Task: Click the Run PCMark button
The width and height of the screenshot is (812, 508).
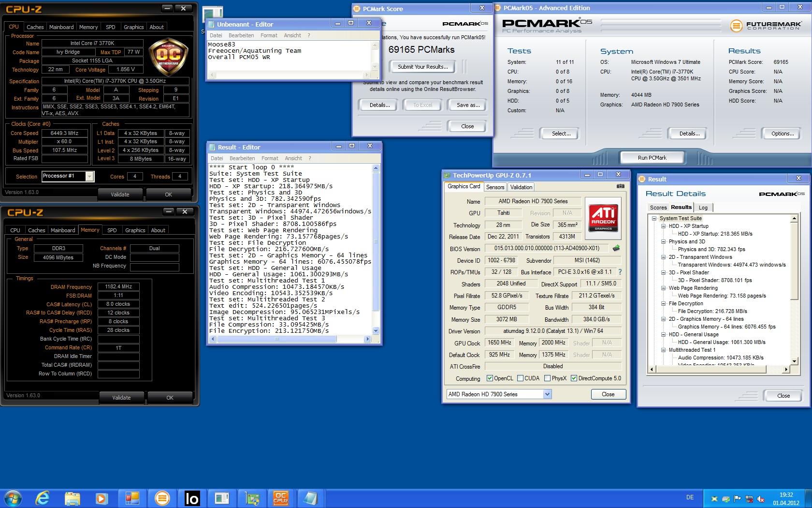Action: (652, 158)
